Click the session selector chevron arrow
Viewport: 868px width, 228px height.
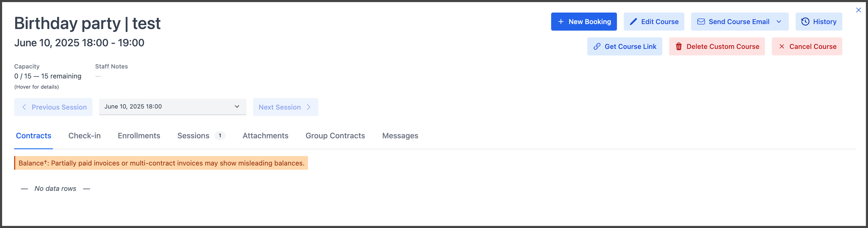237,107
